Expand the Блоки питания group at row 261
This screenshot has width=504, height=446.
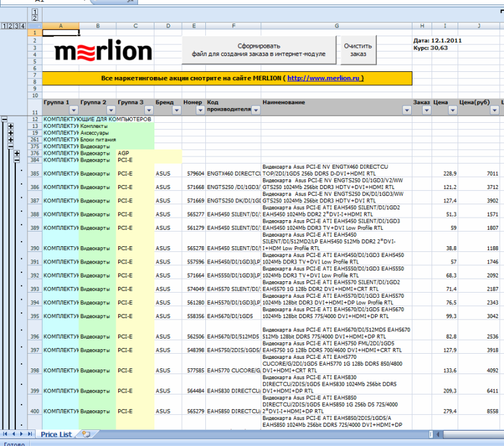(x=11, y=140)
